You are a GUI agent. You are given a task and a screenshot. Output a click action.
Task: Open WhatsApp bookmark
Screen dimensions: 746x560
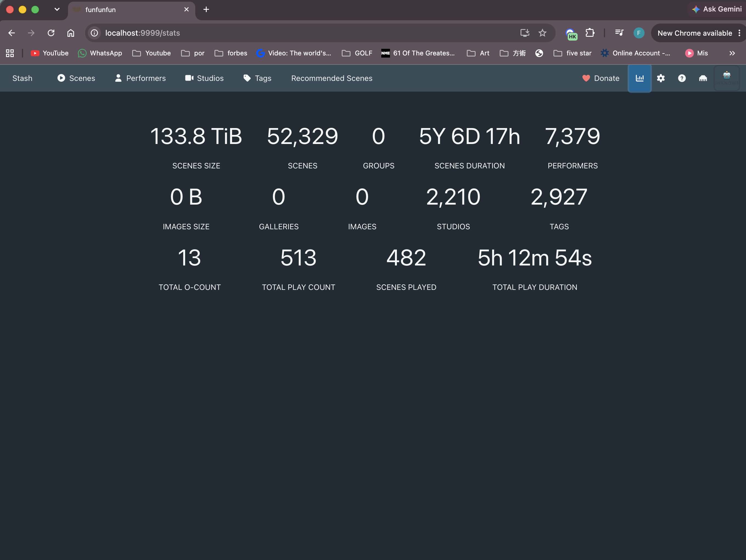(x=100, y=53)
